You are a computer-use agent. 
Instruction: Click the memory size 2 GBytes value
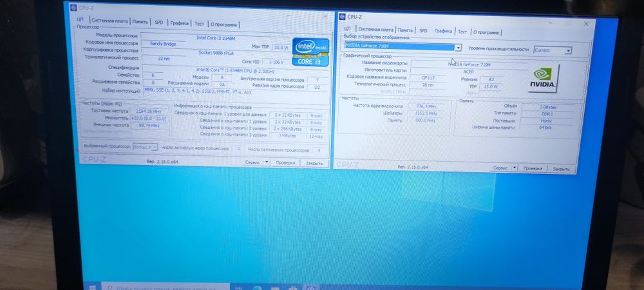point(548,107)
